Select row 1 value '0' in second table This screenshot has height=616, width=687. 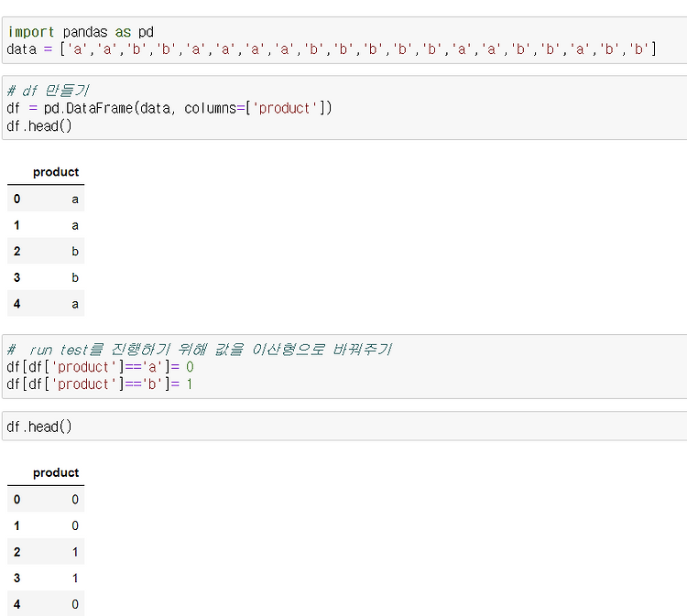pos(75,525)
